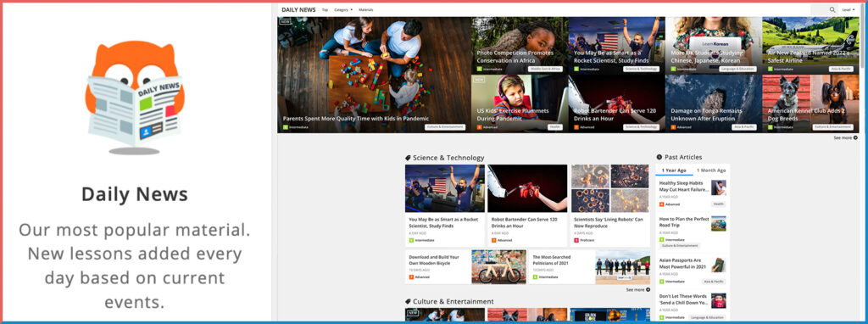
Task: Click the Past Articles clock icon
Action: point(659,157)
